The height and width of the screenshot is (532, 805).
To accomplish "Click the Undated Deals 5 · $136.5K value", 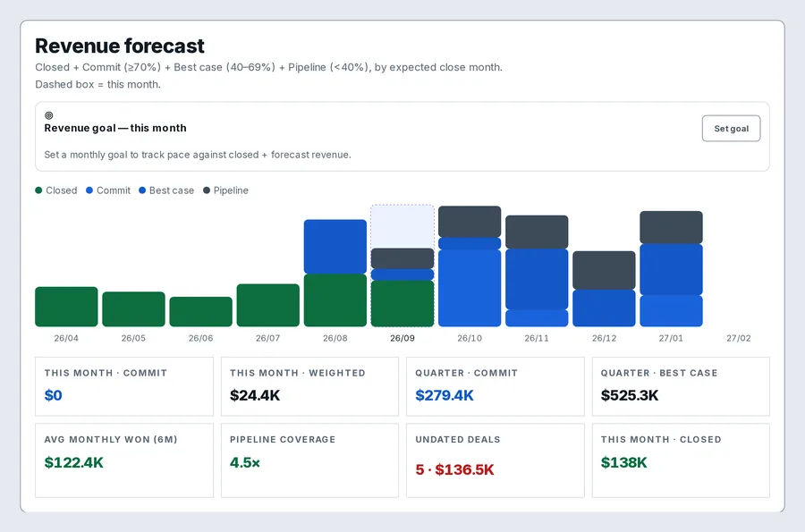I will (x=455, y=469).
